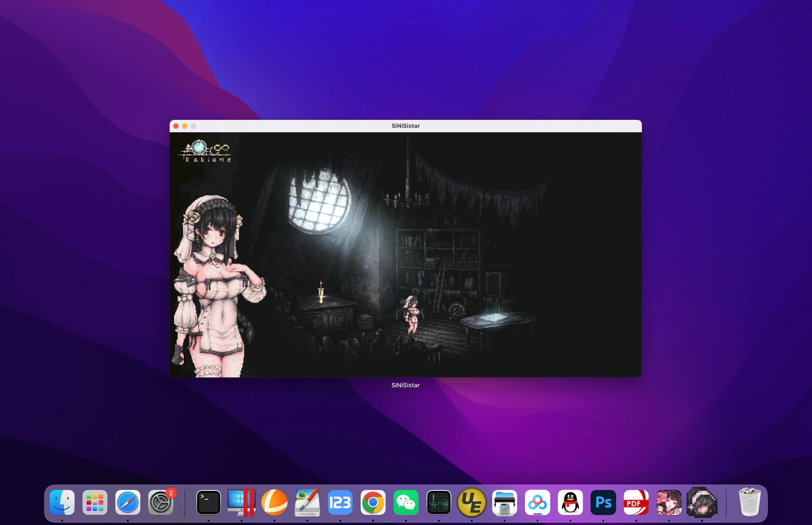The image size is (812, 525).
Task: Open the Trash in the dock
Action: (x=750, y=502)
